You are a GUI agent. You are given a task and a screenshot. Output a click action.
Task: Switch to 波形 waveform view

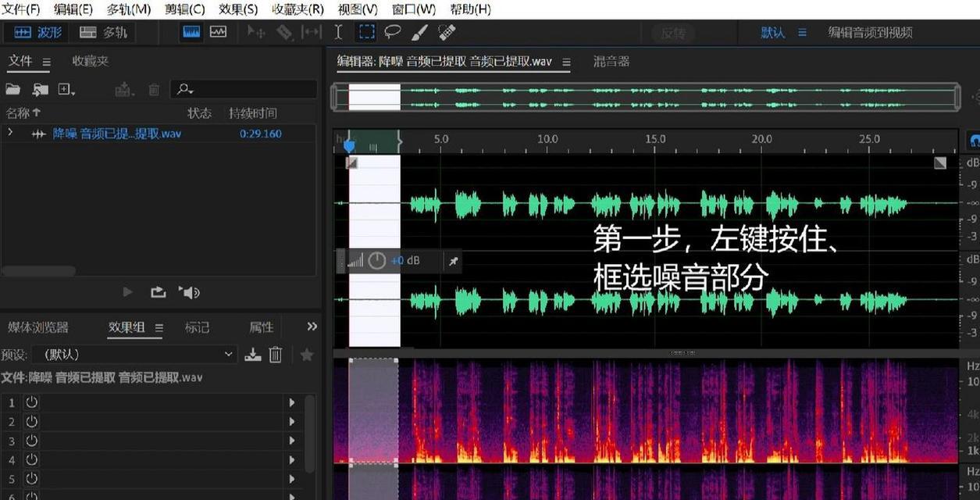[37, 32]
